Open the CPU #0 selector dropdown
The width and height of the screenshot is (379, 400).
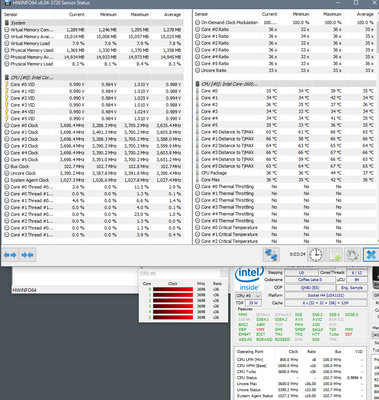[x=248, y=296]
